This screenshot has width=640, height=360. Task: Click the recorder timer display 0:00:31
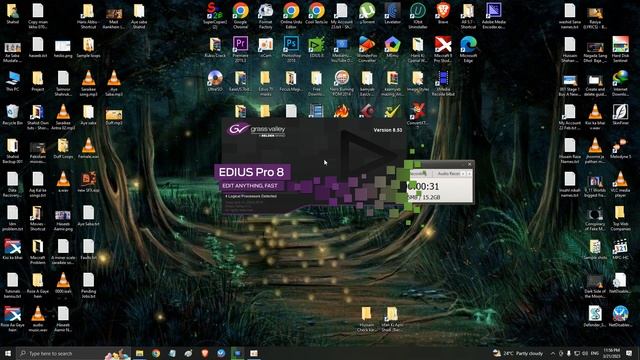click(424, 187)
